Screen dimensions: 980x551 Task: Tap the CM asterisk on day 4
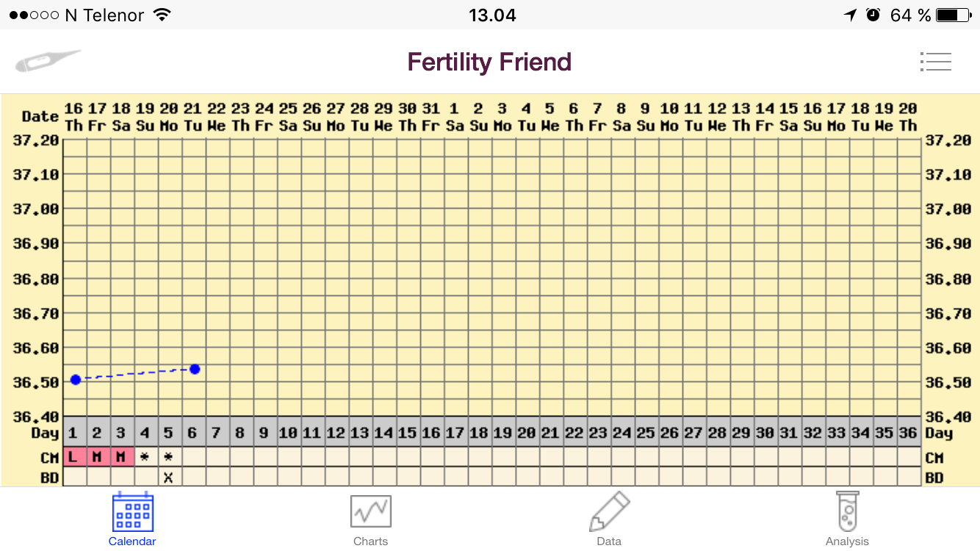pos(145,458)
